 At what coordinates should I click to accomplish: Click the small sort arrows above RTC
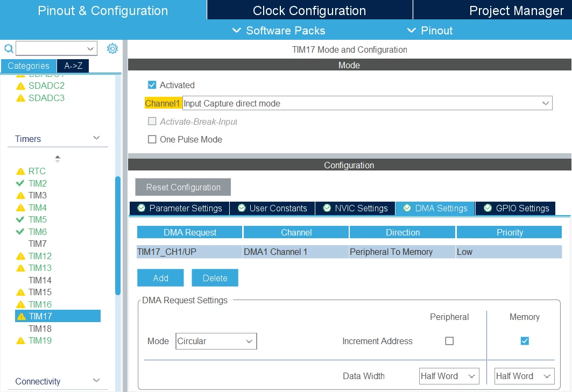tap(58, 159)
